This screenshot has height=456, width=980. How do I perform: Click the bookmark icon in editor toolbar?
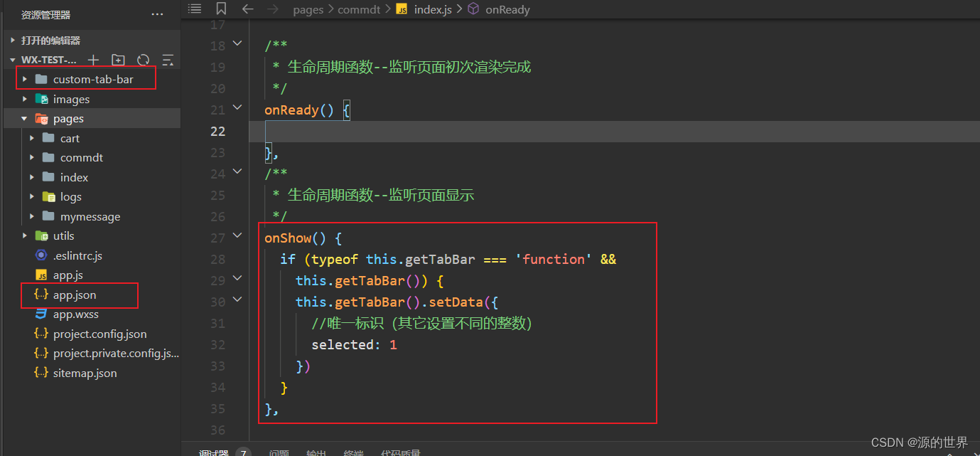(221, 9)
